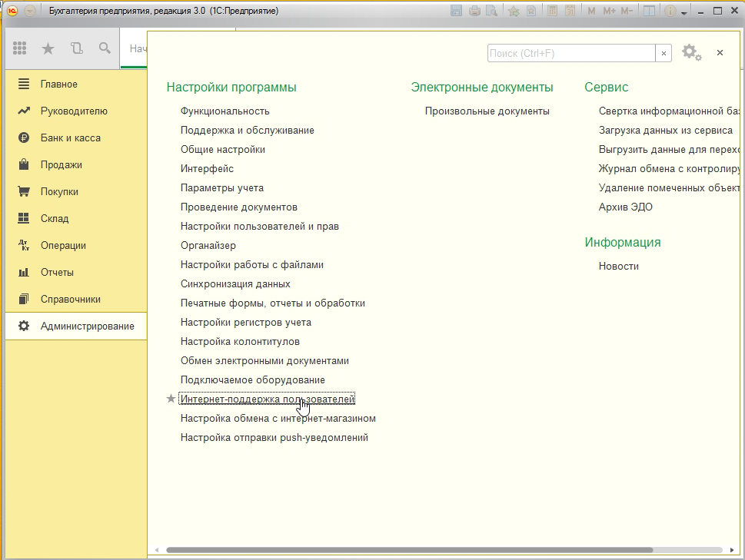The image size is (745, 560).
Task: Open the History icon in the tools panel
Action: (x=76, y=48)
